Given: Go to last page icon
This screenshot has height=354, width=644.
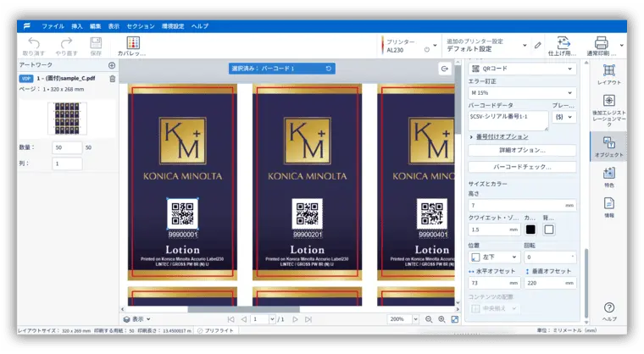Looking at the screenshot, I should tap(308, 319).
